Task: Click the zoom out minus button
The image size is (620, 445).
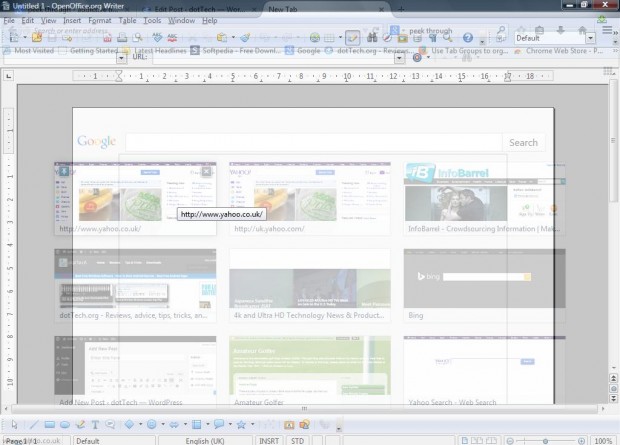Action: (x=510, y=441)
